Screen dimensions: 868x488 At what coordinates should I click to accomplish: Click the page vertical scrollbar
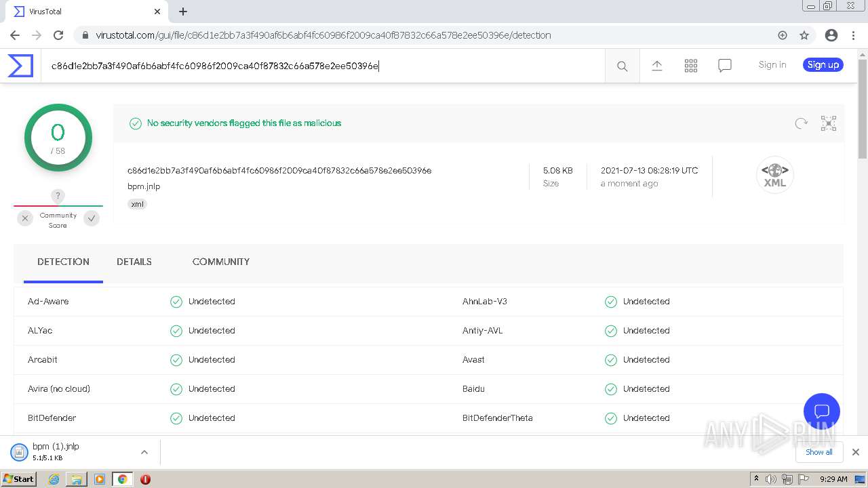tap(863, 108)
